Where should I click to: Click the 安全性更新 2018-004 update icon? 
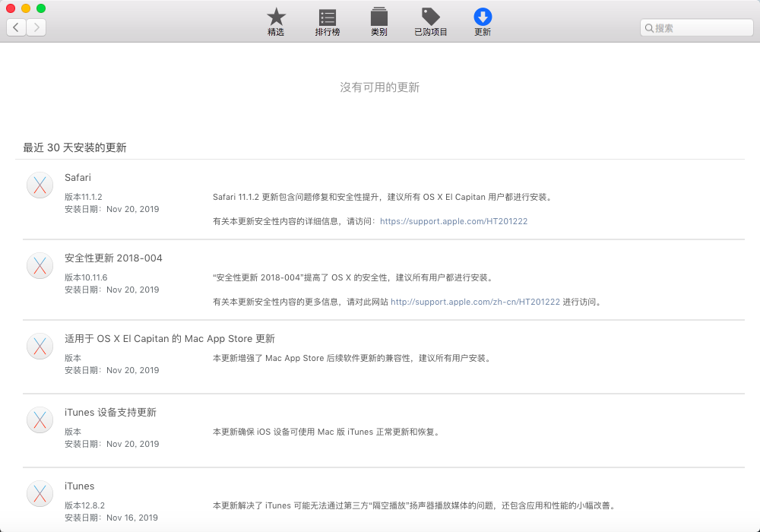pyautogui.click(x=40, y=265)
